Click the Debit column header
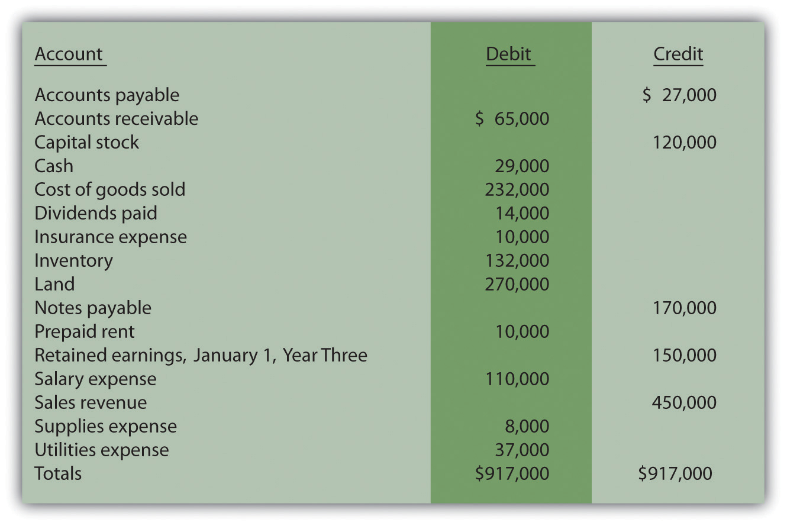Screen dimensions: 787x532 click(x=508, y=54)
